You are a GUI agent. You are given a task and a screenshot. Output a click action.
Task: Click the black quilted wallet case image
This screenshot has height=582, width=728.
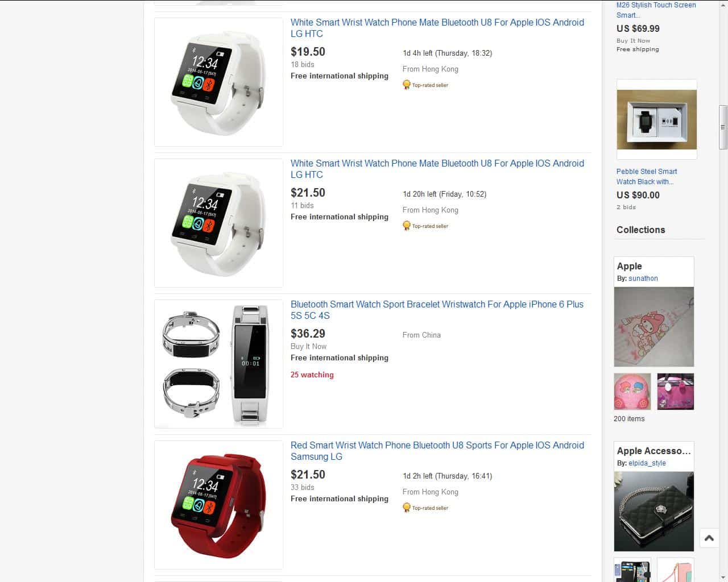tap(653, 512)
